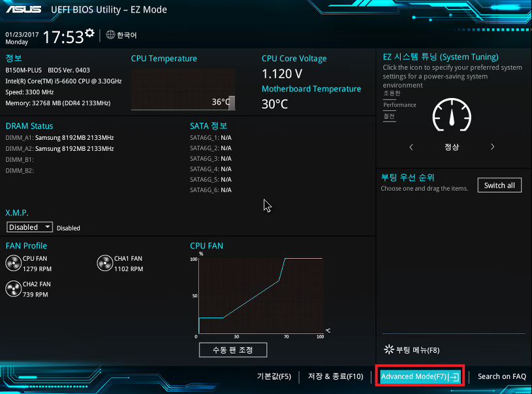
Task: Select the 조용한 quiet tuning mode
Action: (x=392, y=93)
